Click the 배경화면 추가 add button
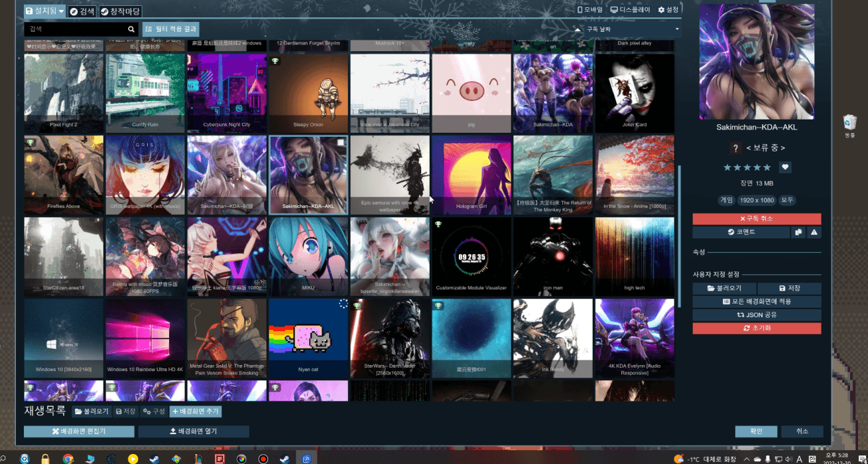 [x=195, y=412]
